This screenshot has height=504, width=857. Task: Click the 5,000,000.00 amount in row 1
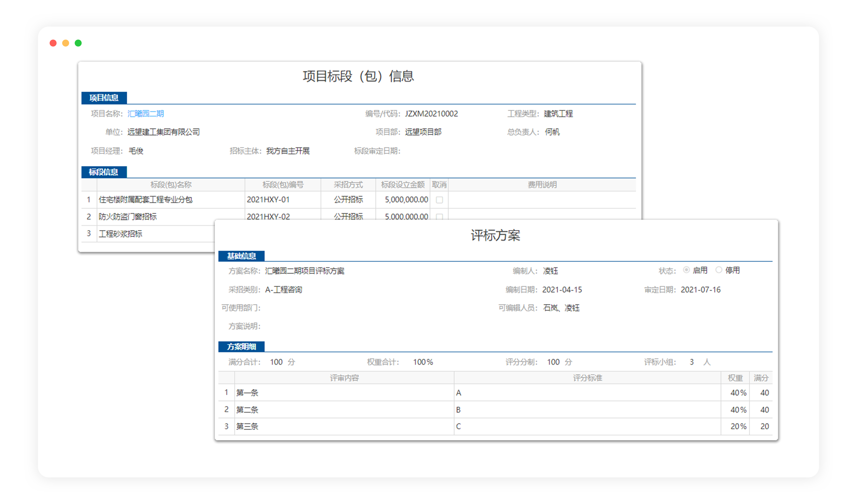point(403,200)
